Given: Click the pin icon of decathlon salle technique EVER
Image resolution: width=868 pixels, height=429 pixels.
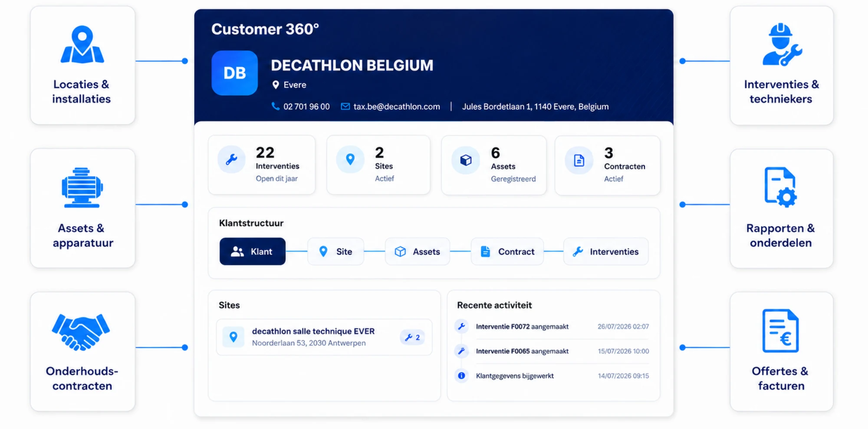Looking at the screenshot, I should 233,337.
